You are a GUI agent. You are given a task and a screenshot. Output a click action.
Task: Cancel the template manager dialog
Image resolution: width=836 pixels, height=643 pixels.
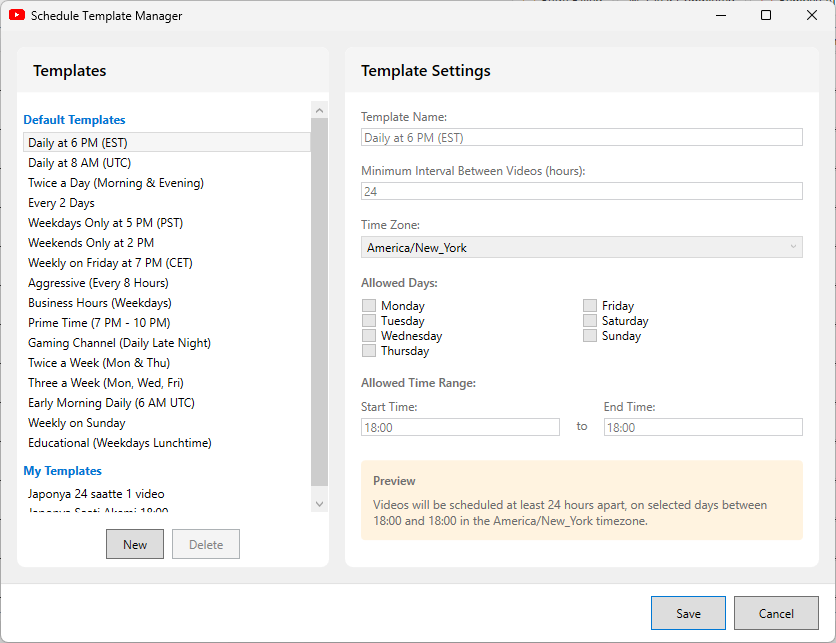pos(776,613)
